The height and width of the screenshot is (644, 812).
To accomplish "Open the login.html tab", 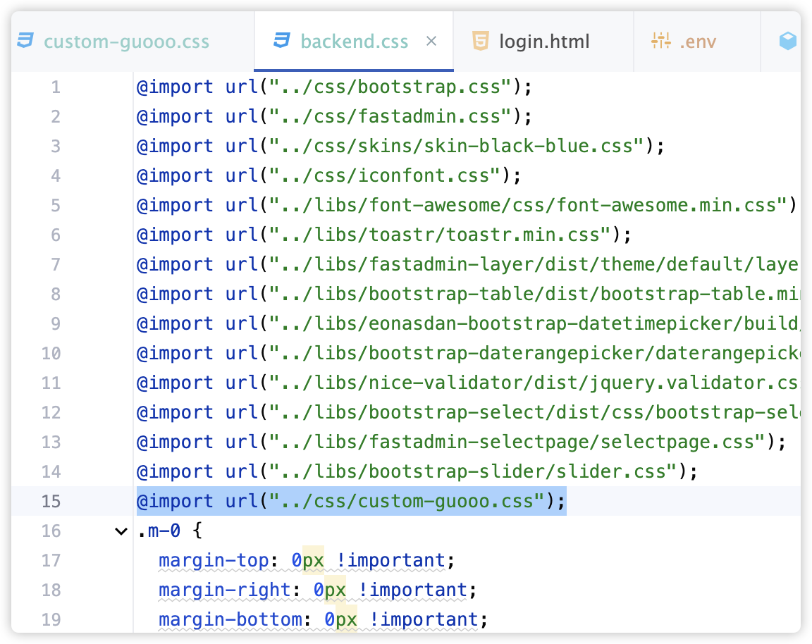I will (544, 42).
